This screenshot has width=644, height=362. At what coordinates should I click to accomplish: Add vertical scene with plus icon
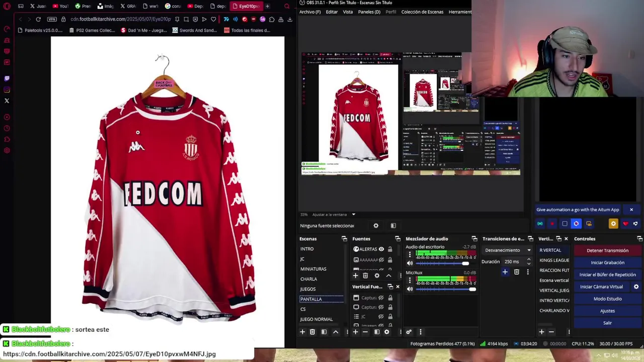pyautogui.click(x=541, y=332)
